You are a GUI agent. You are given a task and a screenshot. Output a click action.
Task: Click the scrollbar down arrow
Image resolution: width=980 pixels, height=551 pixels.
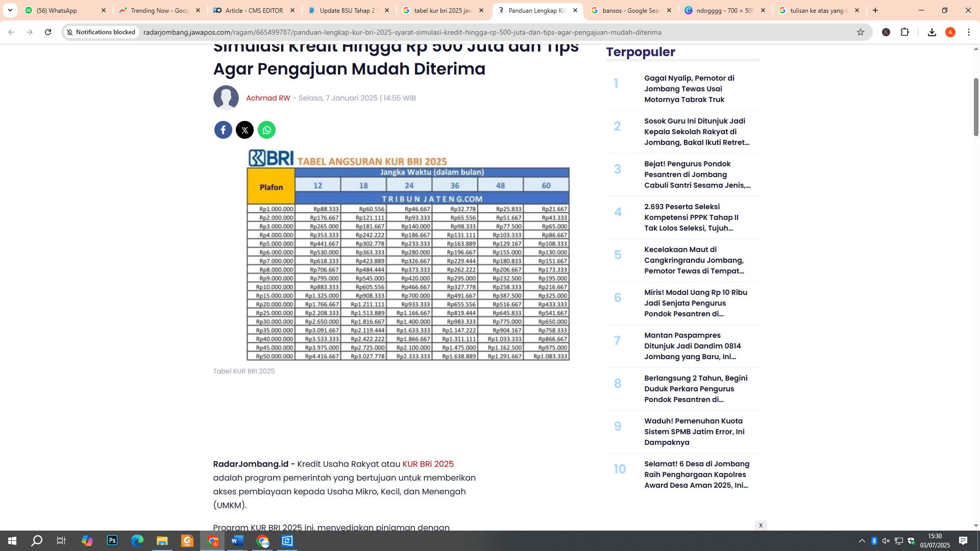click(x=976, y=525)
